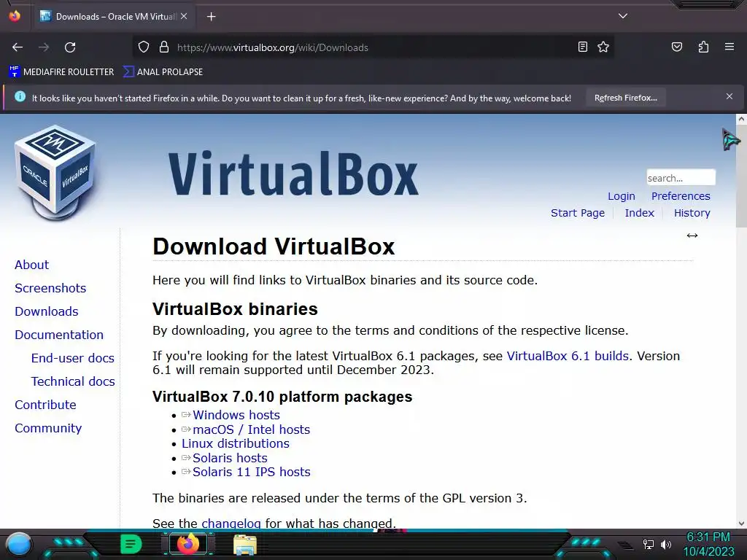
Task: Open About in the sidebar
Action: 32,265
